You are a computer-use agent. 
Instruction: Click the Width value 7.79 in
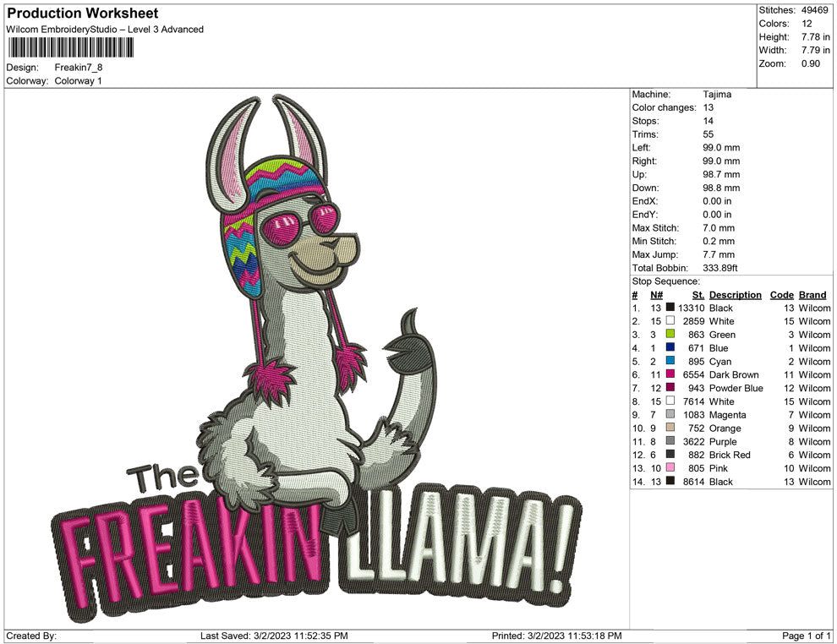(x=816, y=50)
